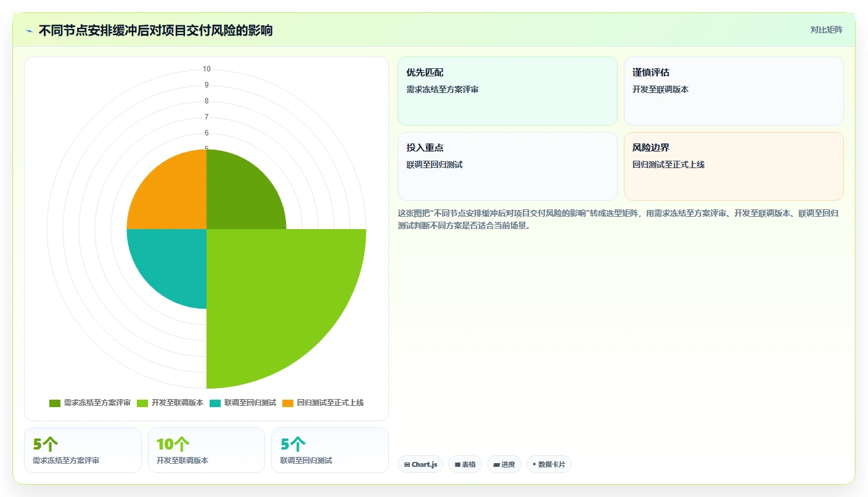The image size is (868, 497).
Task: Click the orange legend color swatch
Action: coord(288,403)
